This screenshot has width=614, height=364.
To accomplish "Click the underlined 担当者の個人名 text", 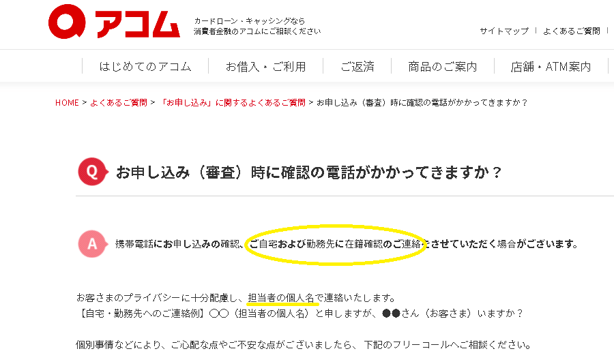I will tap(281, 298).
